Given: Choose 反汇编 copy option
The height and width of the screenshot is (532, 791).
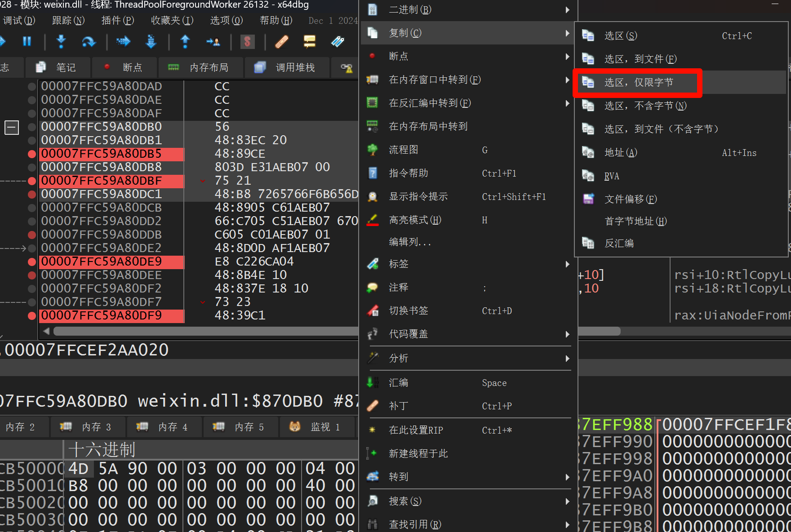Looking at the screenshot, I should [x=681, y=243].
